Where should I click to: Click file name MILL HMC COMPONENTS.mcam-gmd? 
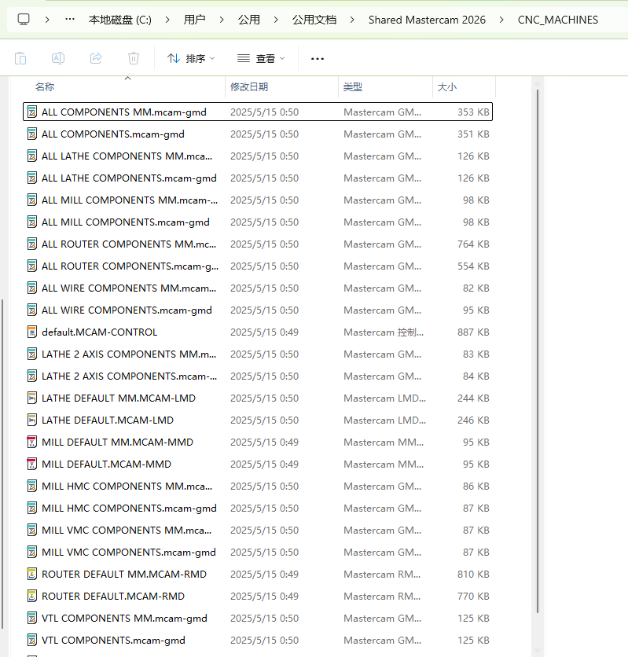point(129,509)
